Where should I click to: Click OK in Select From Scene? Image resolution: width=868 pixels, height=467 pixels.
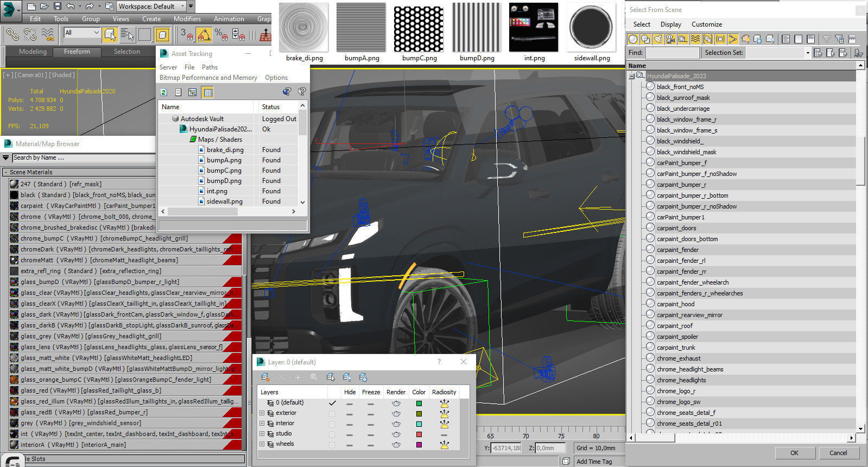click(x=794, y=453)
